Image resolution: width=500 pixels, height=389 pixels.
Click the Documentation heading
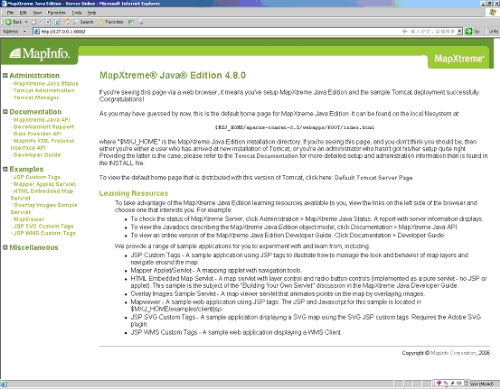(x=36, y=112)
